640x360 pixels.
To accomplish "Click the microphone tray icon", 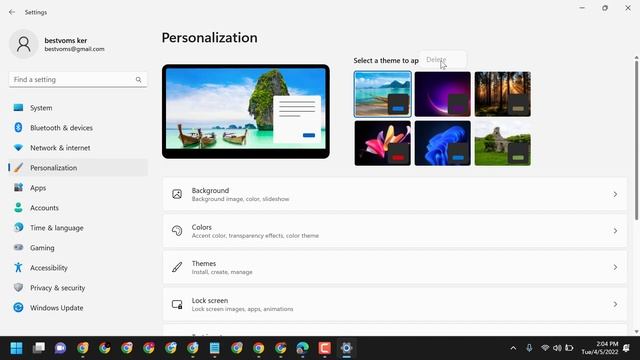I will tap(529, 348).
